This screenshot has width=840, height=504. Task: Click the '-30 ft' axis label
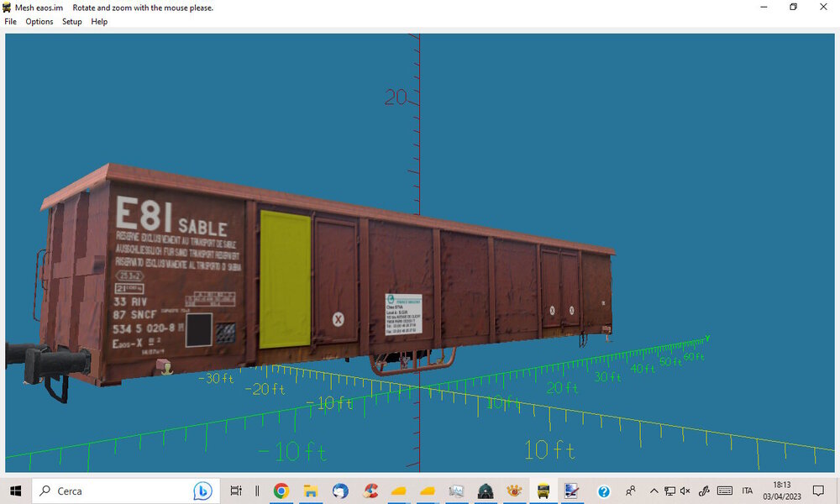click(216, 378)
